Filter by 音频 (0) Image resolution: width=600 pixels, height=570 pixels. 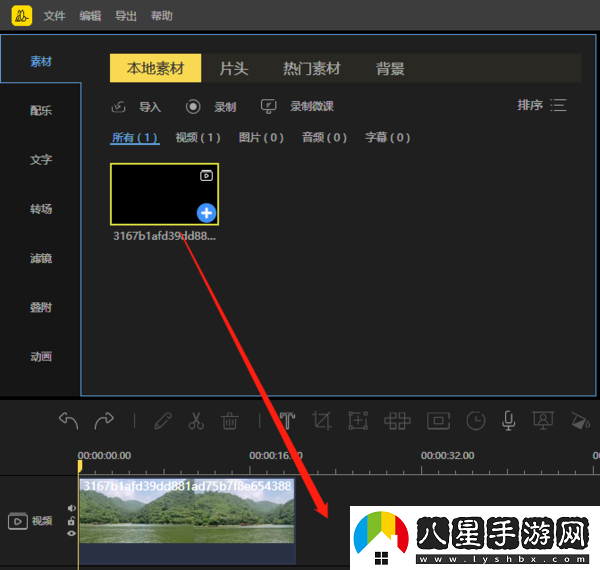point(324,137)
